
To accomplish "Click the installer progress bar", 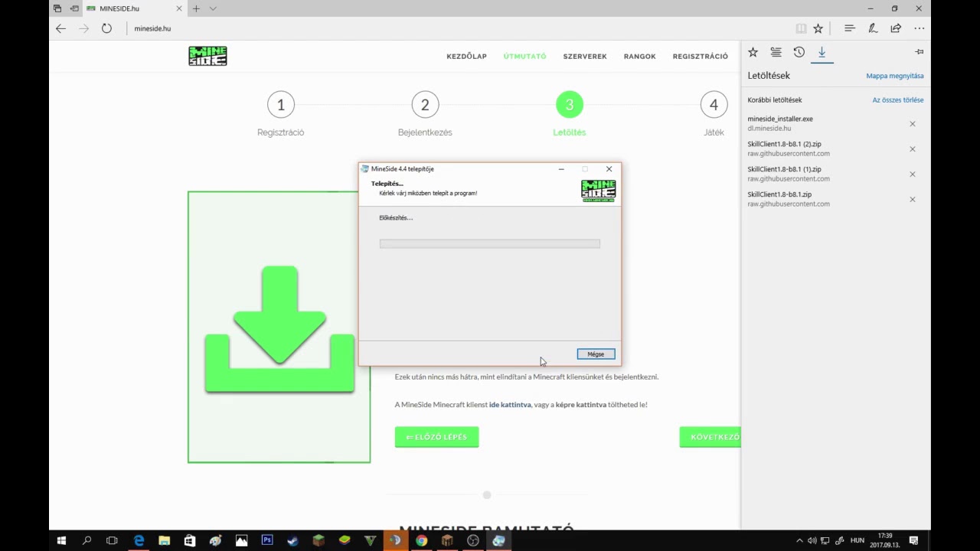I will 490,243.
